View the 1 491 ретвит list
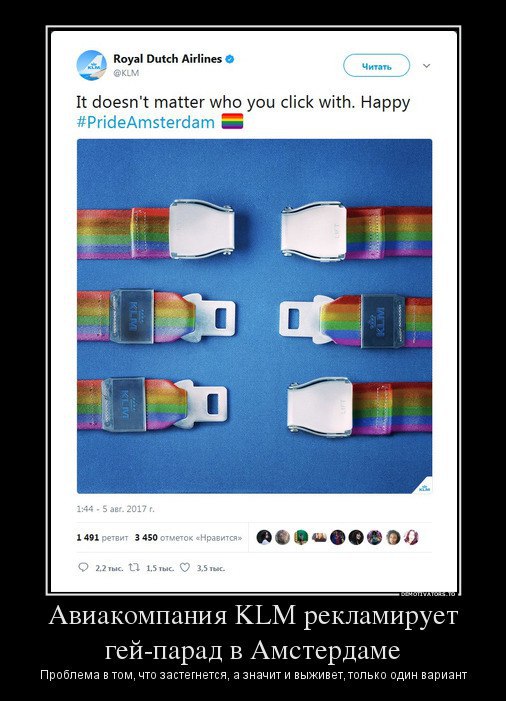Viewport: 506px width, 701px height. (x=102, y=537)
